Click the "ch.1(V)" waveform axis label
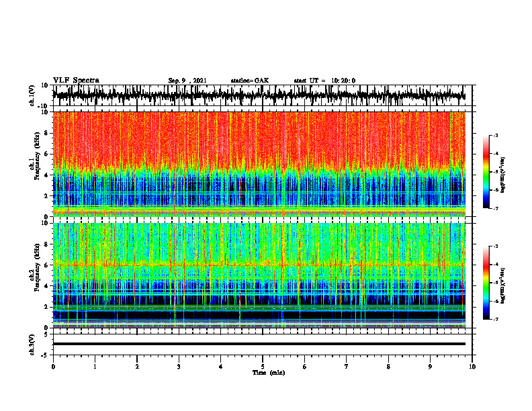This screenshot has width=532, height=411. tap(32, 95)
